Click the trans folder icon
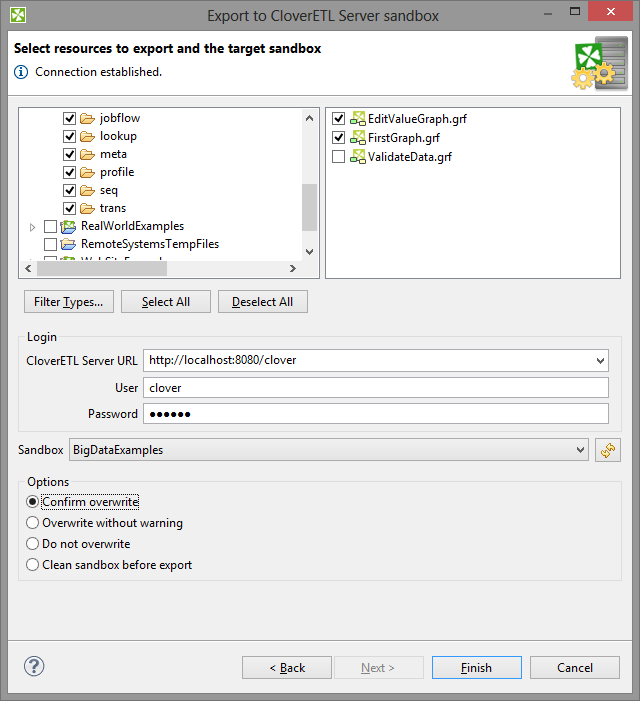The width and height of the screenshot is (640, 701). pyautogui.click(x=88, y=208)
